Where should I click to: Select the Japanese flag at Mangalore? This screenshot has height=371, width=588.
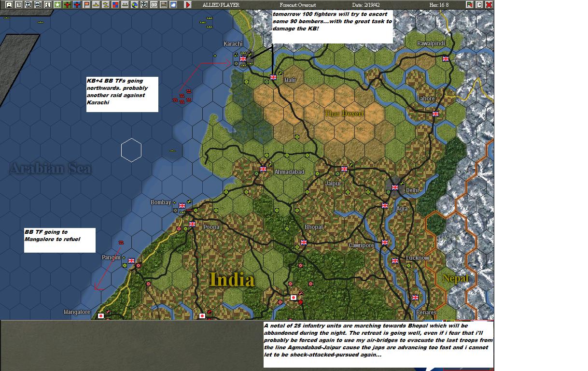(101, 316)
